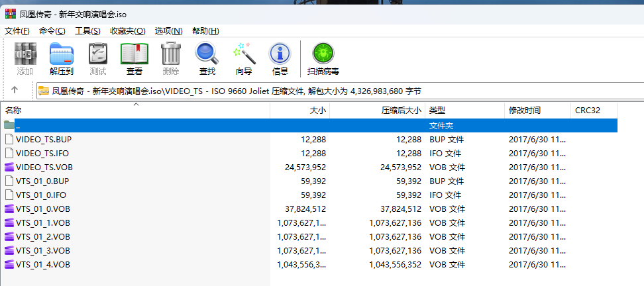Open the 文件(F) menu
Screen dimensions: 644x286
coord(17,31)
